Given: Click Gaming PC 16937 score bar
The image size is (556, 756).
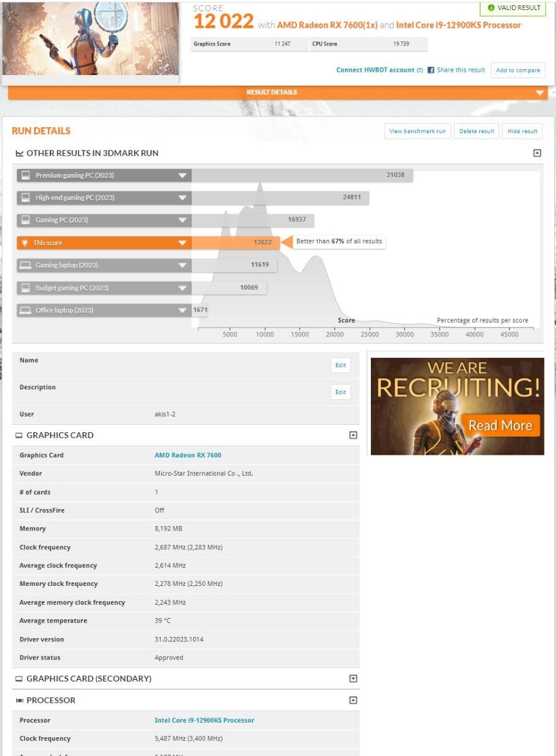Looking at the screenshot, I should click(253, 220).
